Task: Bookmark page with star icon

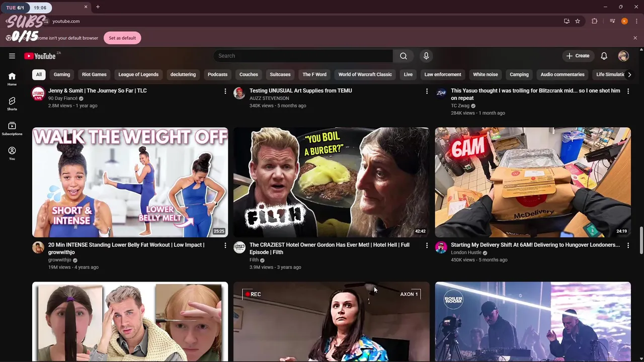Action: pos(578,21)
